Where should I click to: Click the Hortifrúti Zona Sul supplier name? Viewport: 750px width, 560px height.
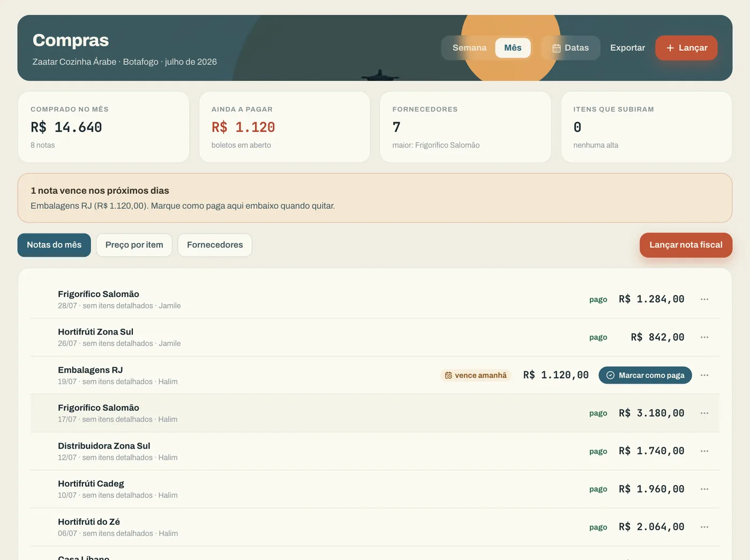(95, 332)
